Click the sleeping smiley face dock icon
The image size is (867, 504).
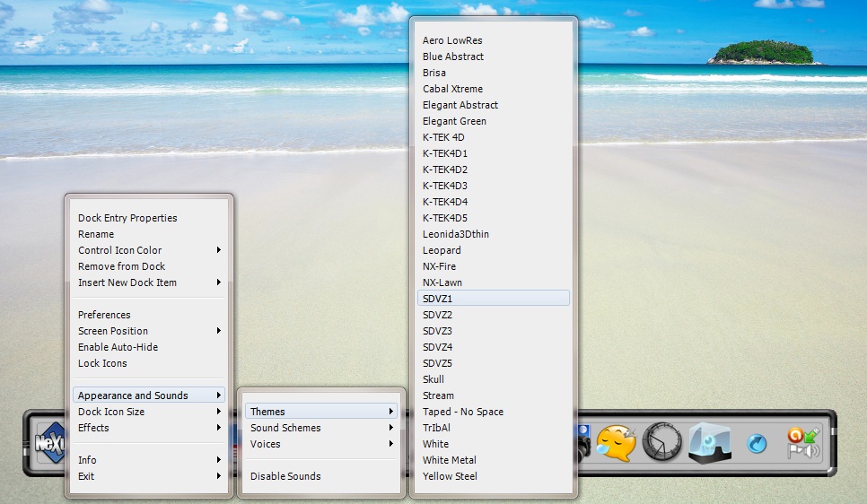pos(616,443)
